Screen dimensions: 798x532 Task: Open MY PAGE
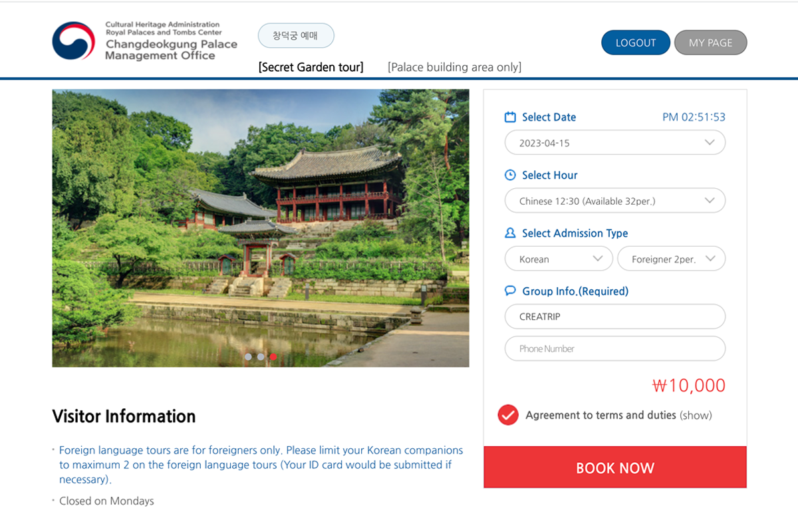[x=710, y=43]
